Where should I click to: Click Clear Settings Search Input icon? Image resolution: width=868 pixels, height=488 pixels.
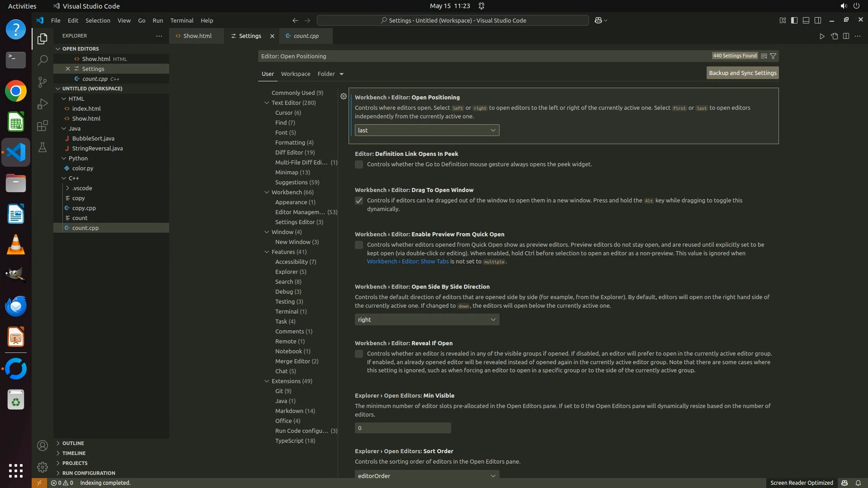point(764,56)
